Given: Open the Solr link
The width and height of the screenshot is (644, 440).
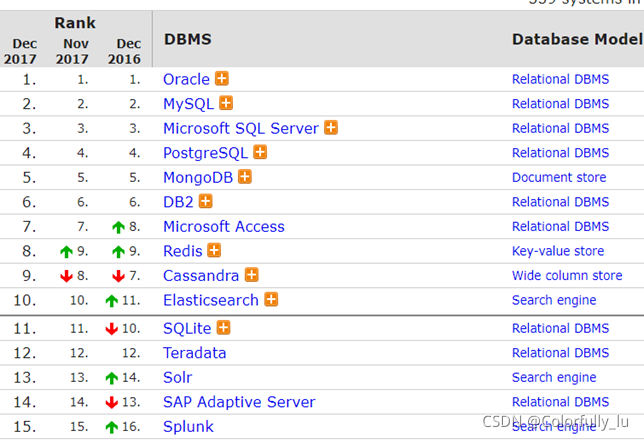Looking at the screenshot, I should pyautogui.click(x=177, y=378).
